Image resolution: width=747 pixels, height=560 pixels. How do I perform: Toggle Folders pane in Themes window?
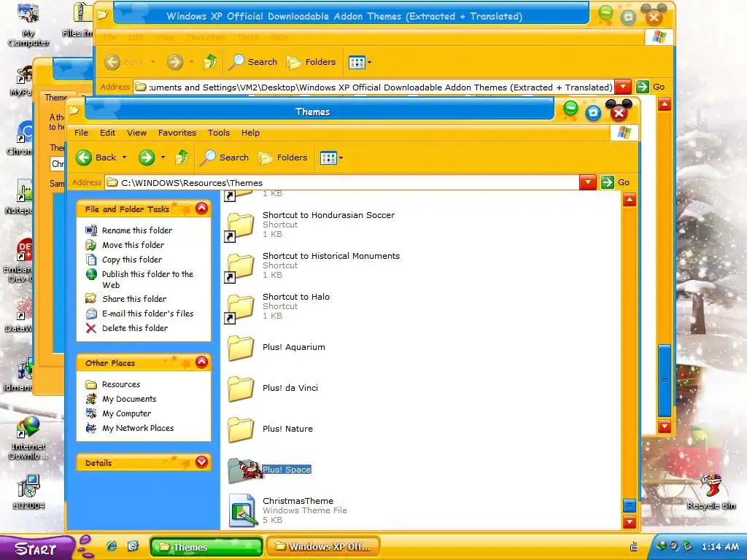283,157
